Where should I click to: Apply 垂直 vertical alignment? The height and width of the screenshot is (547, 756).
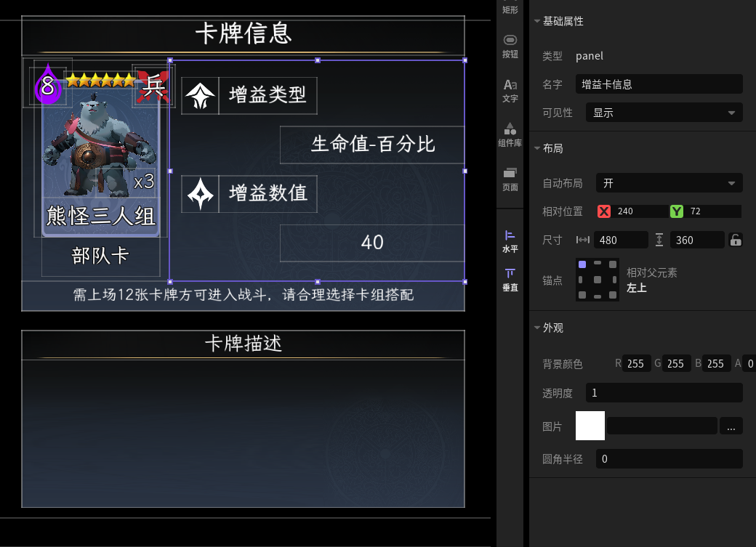510,280
